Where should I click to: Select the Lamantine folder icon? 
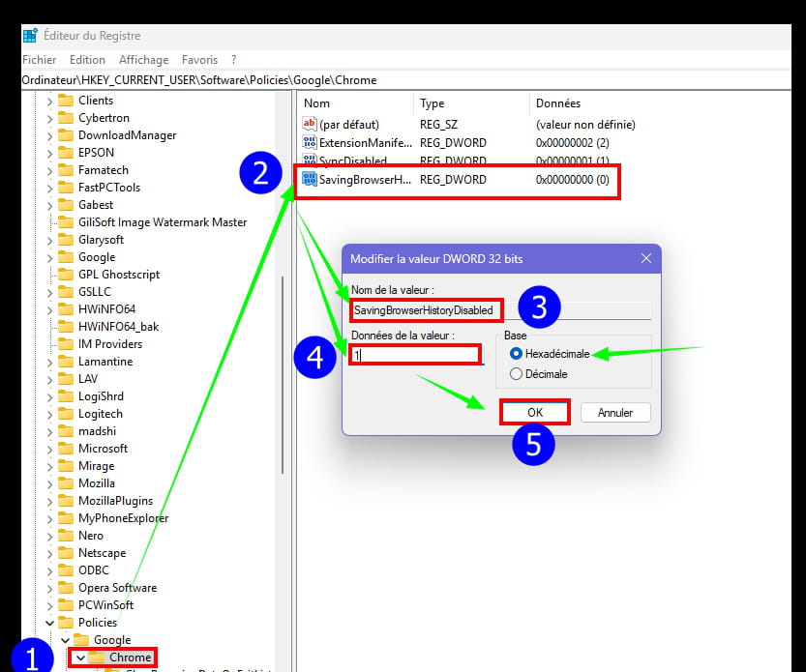[65, 362]
